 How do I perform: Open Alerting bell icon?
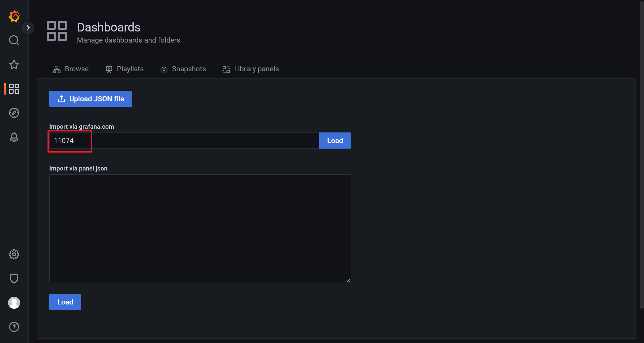[x=14, y=137]
